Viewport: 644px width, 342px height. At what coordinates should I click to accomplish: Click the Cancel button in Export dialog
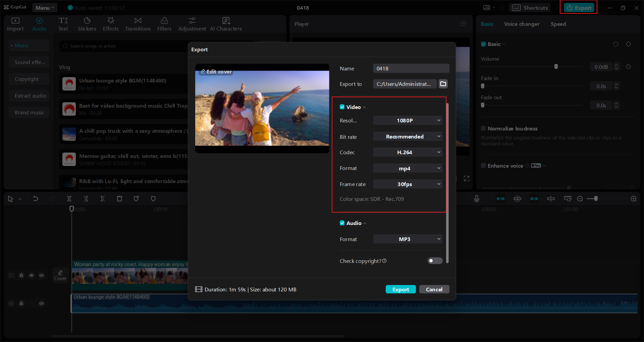coord(434,289)
